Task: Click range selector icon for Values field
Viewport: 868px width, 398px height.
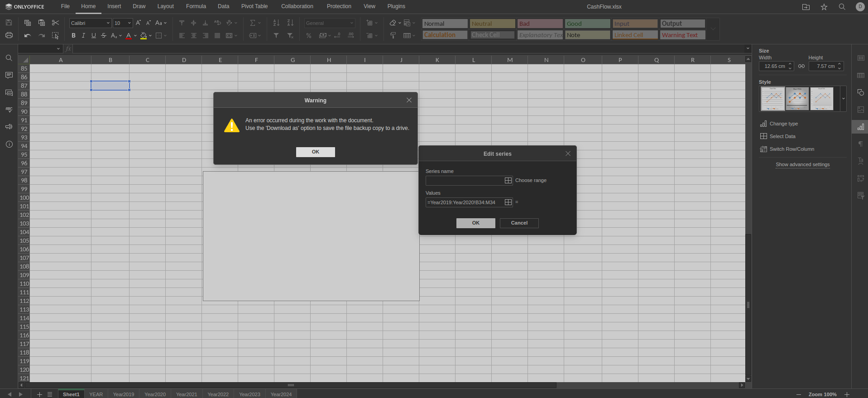Action: pyautogui.click(x=508, y=202)
